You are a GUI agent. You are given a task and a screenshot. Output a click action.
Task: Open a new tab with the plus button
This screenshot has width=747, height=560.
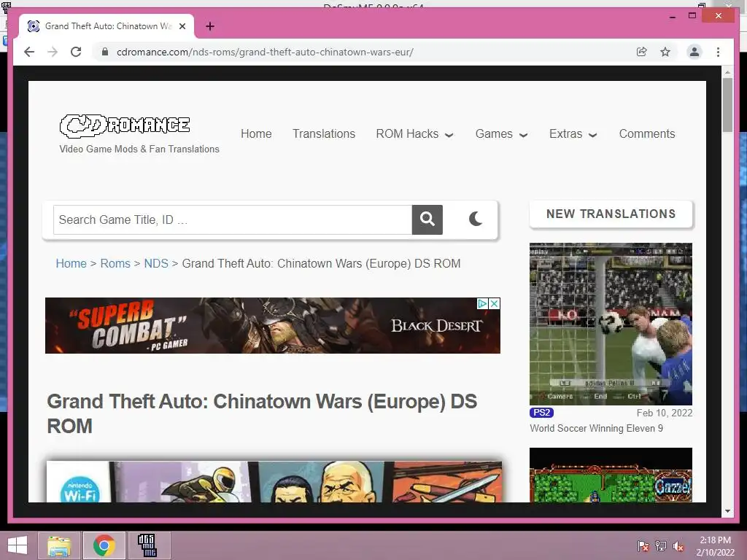click(x=209, y=26)
